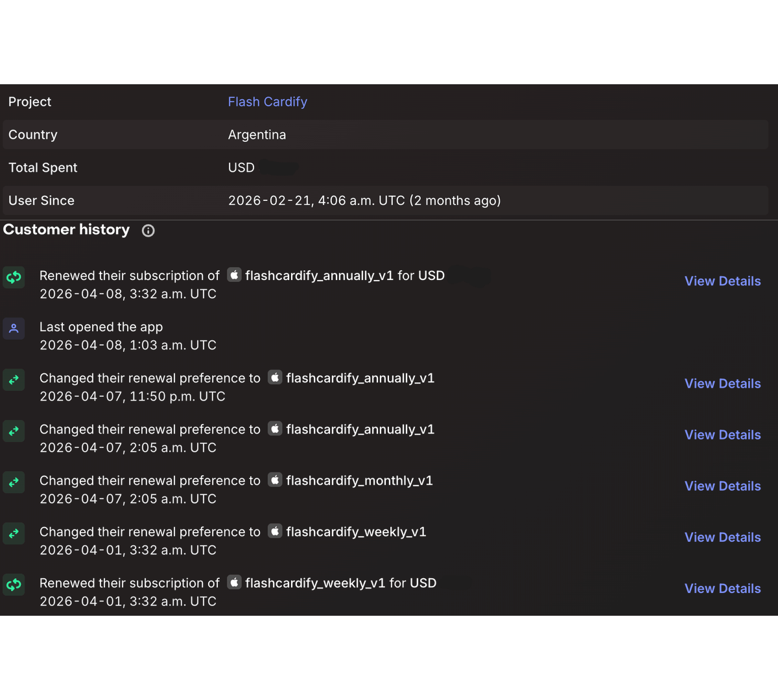Click Apple icon beside weekly_v1 renewal for USD
Screen dimensions: 778x700
click(235, 582)
